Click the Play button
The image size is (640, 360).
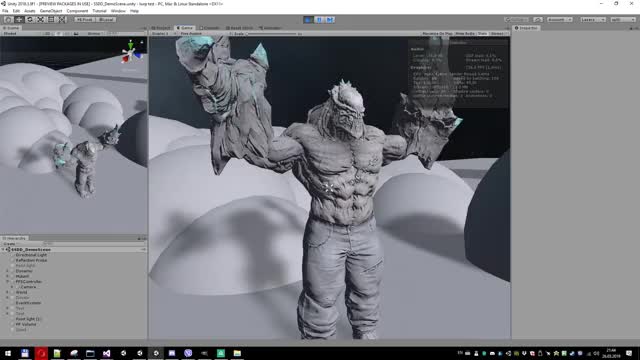pos(308,20)
